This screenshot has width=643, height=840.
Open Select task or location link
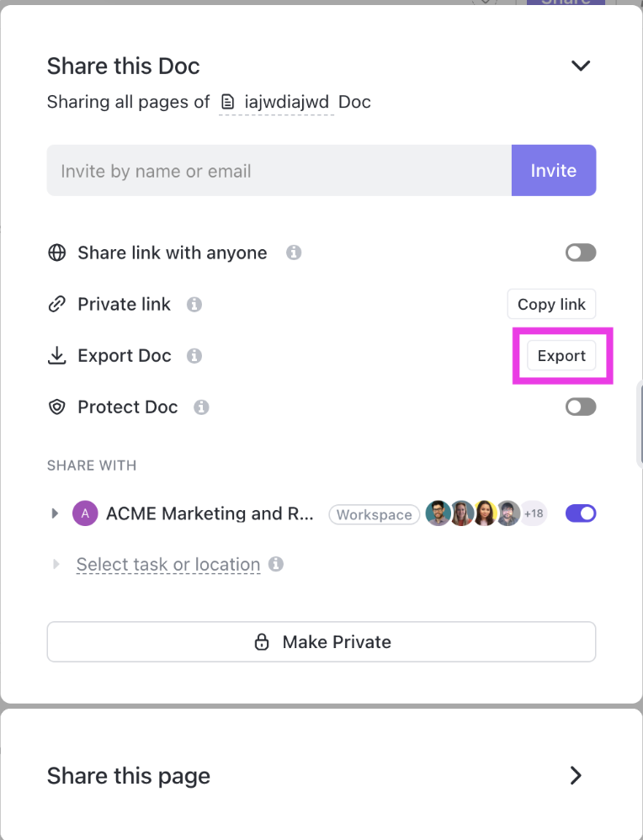coord(168,565)
